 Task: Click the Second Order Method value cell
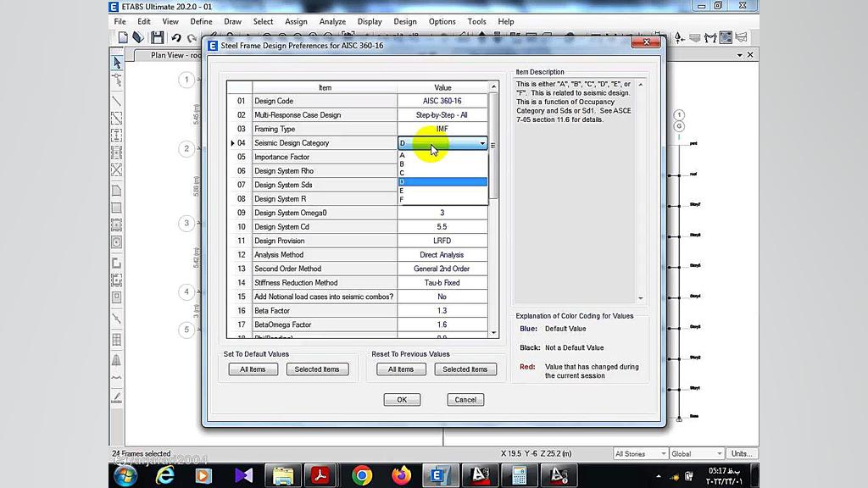(442, 269)
